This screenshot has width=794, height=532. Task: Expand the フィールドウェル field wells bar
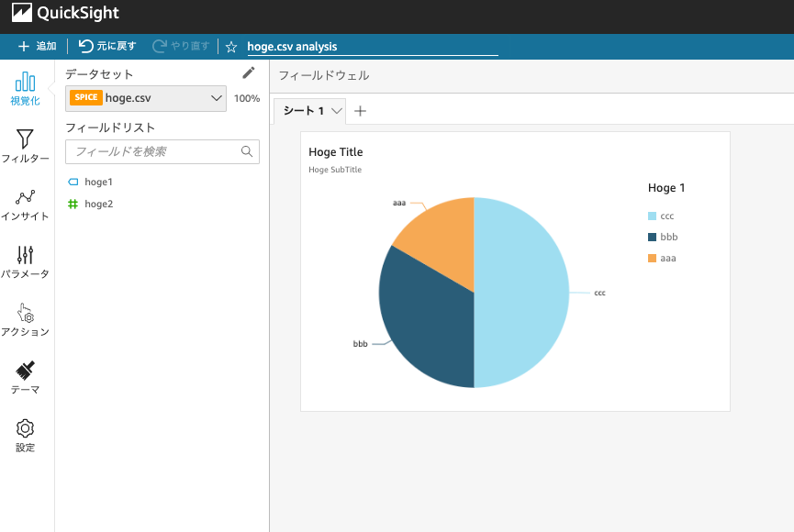(532, 75)
